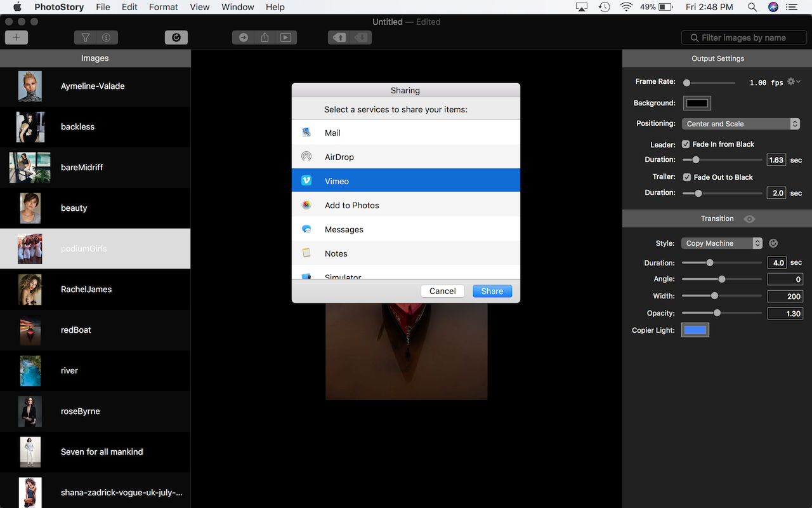The width and height of the screenshot is (812, 508).
Task: Select the bareMidriff image row
Action: point(95,168)
